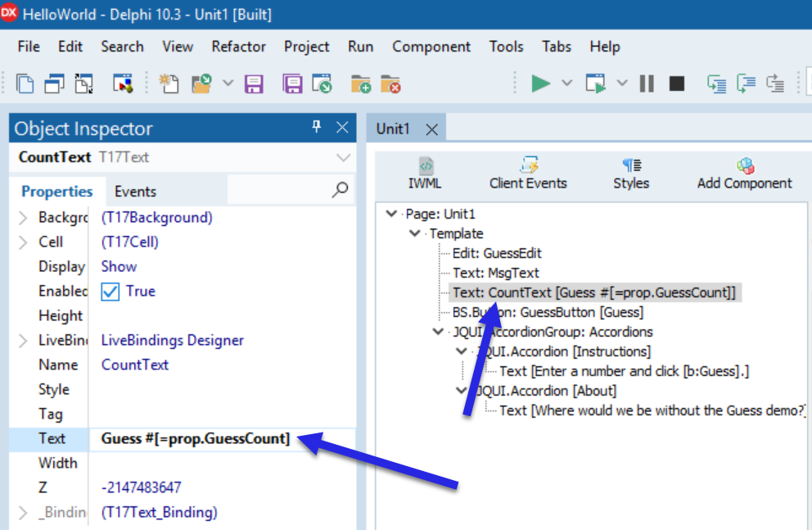Click the search magnifier in Object Inspector
The width and height of the screenshot is (812, 530).
click(x=340, y=191)
